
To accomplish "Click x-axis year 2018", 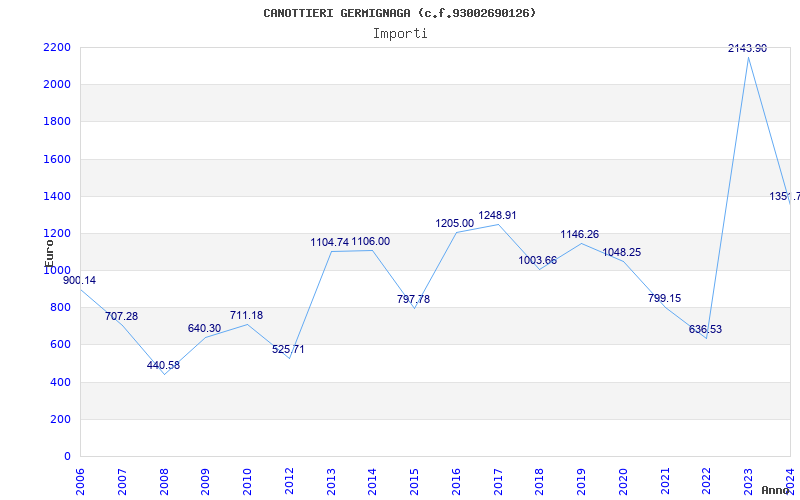I will coord(540,481).
